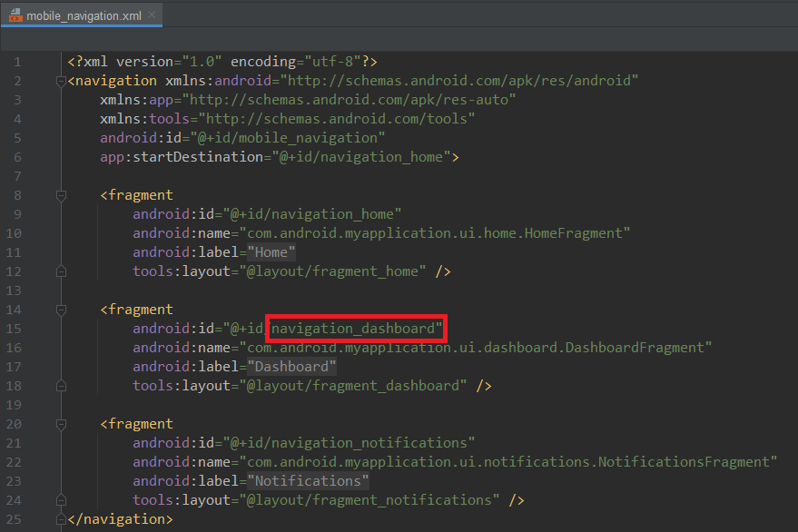This screenshot has height=532, width=798.
Task: Click the xmlns:tools schema URL
Action: pos(337,119)
